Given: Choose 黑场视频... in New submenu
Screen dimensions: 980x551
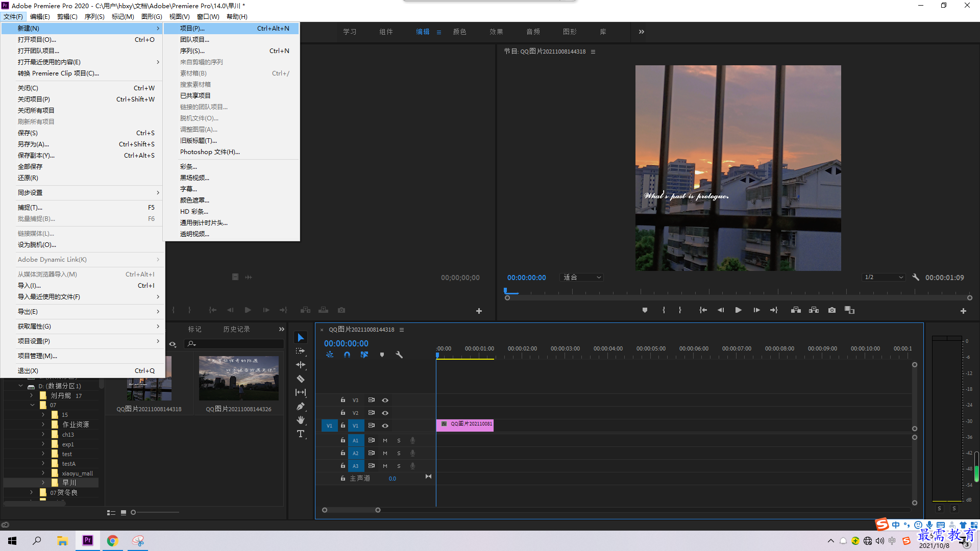Looking at the screenshot, I should [231, 178].
